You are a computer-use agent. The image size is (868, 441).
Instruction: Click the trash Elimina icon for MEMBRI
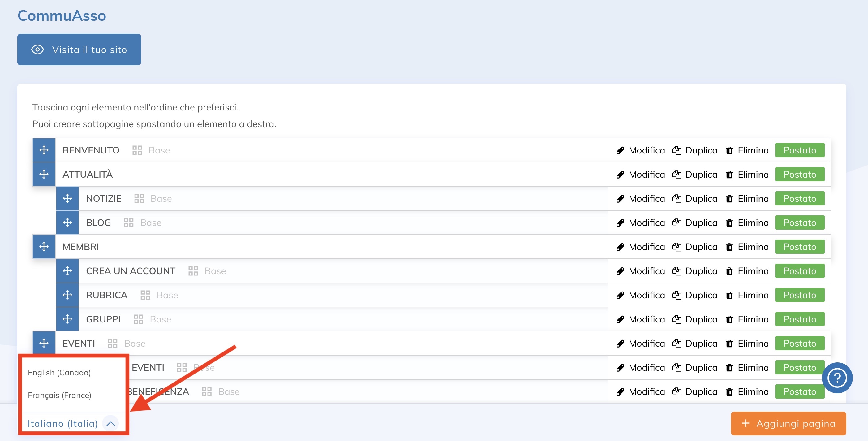point(729,247)
